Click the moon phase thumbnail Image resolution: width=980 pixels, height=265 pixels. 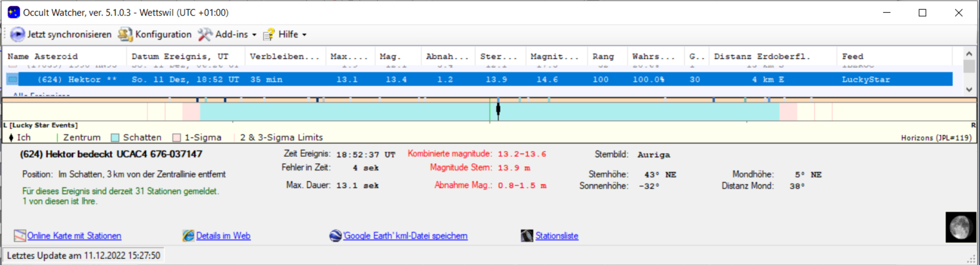pyautogui.click(x=960, y=227)
